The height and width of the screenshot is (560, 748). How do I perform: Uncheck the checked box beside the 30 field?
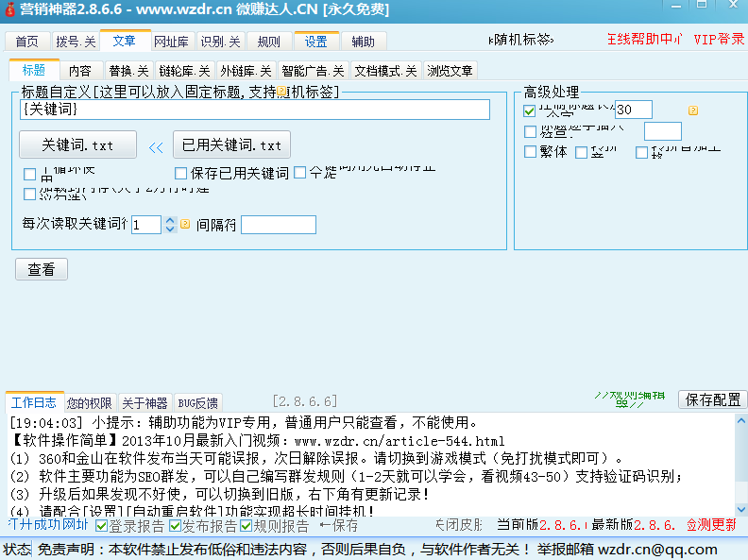(x=529, y=111)
